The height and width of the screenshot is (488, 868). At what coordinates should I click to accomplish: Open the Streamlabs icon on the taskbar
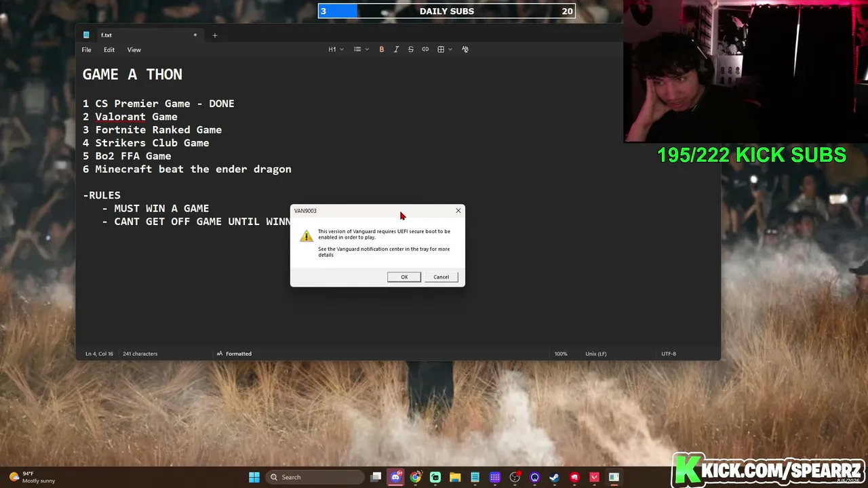[x=435, y=477]
